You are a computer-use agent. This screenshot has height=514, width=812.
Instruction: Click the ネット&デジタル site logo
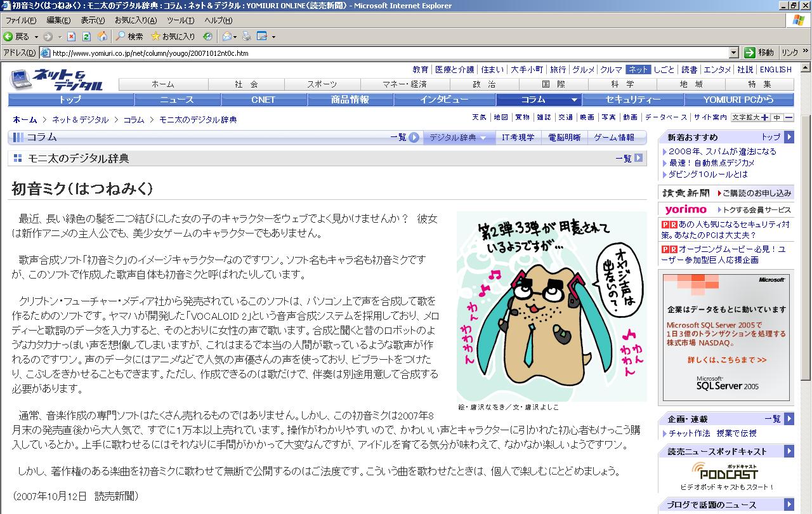[x=56, y=79]
